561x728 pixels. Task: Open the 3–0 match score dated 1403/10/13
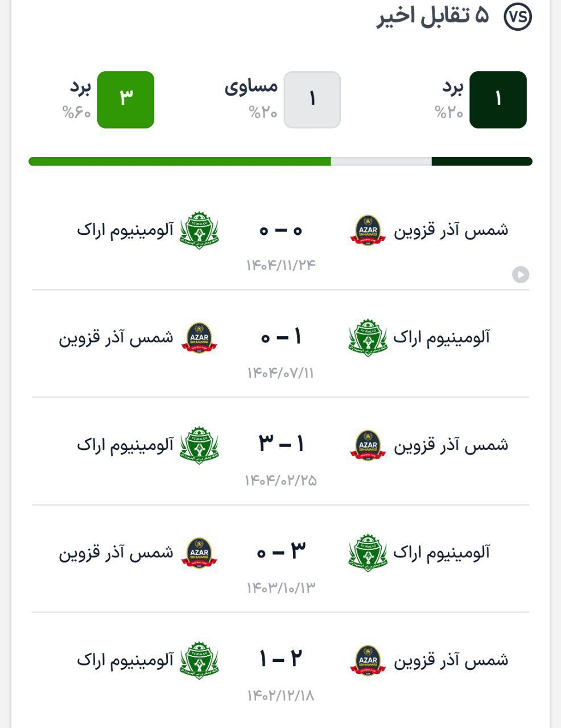280,551
